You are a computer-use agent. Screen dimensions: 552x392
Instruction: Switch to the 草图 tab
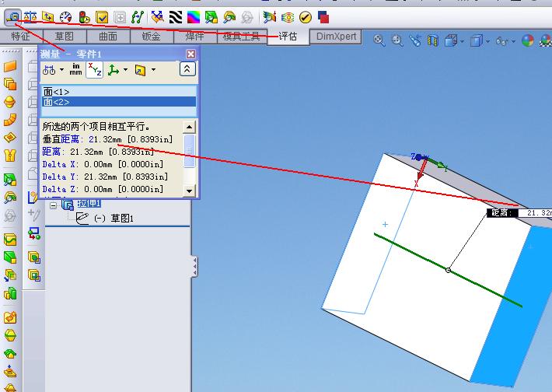point(65,37)
